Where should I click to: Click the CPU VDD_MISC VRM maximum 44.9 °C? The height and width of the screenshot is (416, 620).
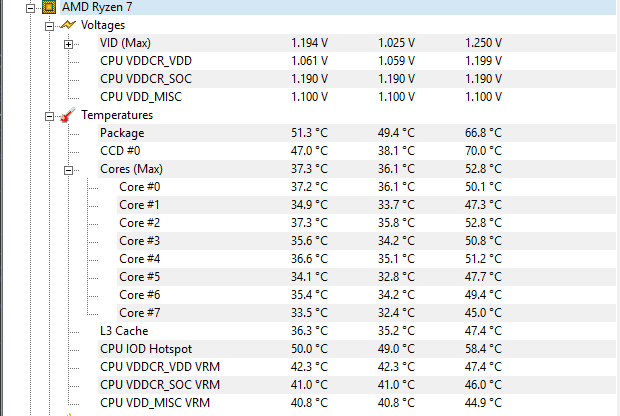tap(484, 403)
